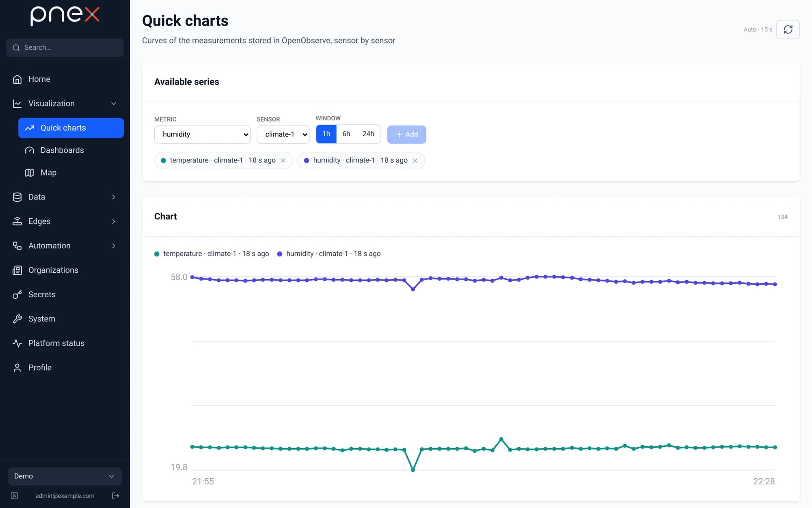The width and height of the screenshot is (812, 508).
Task: Open the Metric humidity dropdown
Action: tap(202, 135)
